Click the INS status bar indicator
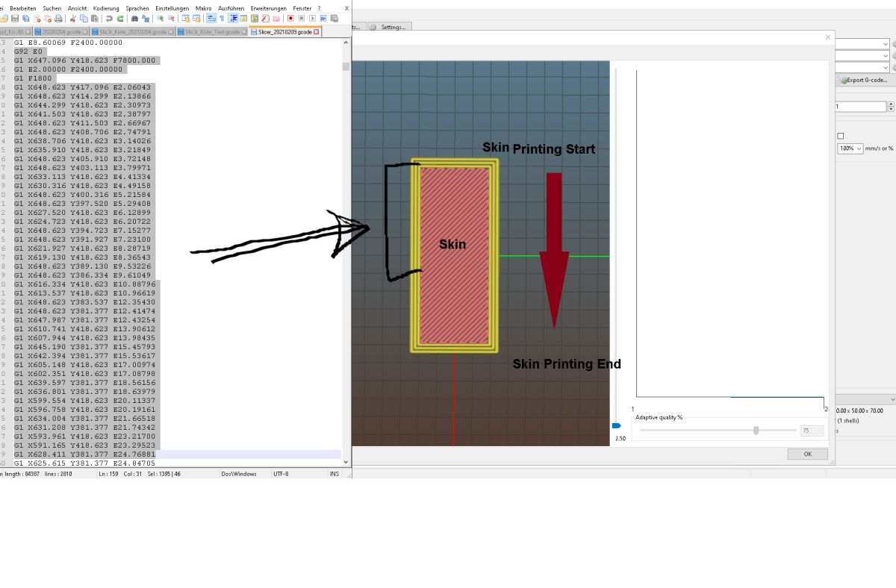The width and height of the screenshot is (896, 588). pyautogui.click(x=334, y=474)
